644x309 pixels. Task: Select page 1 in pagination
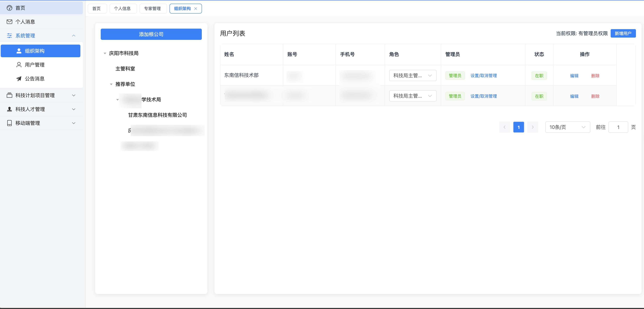[519, 127]
